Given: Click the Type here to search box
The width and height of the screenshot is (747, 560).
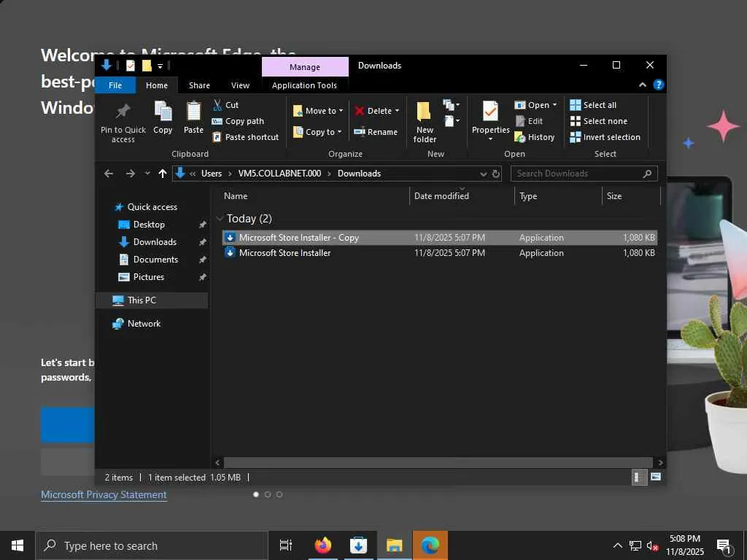Looking at the screenshot, I should coord(152,545).
